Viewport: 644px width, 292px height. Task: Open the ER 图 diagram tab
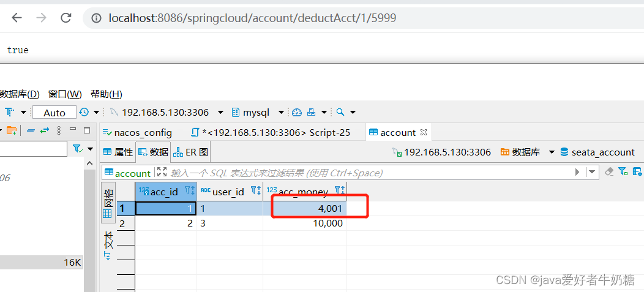[191, 152]
